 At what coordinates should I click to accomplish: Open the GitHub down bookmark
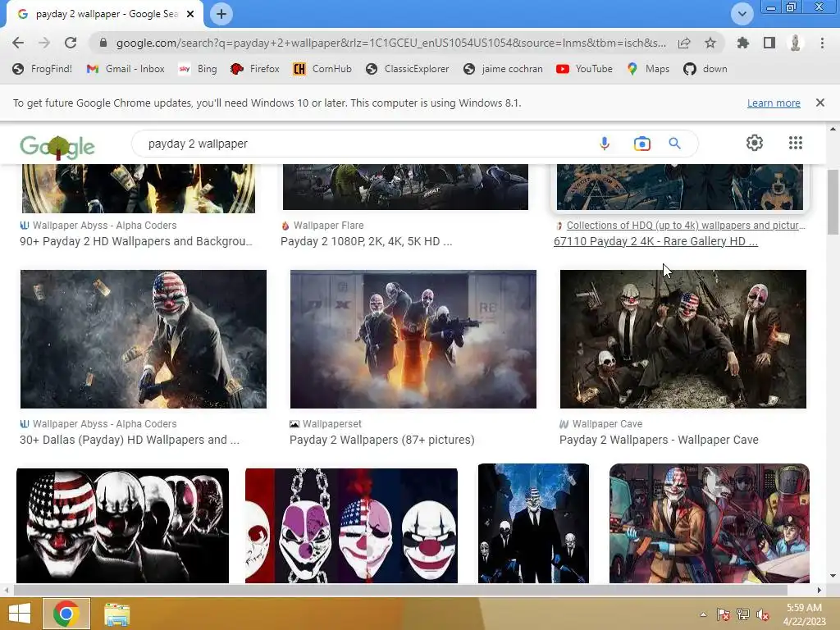pos(705,69)
